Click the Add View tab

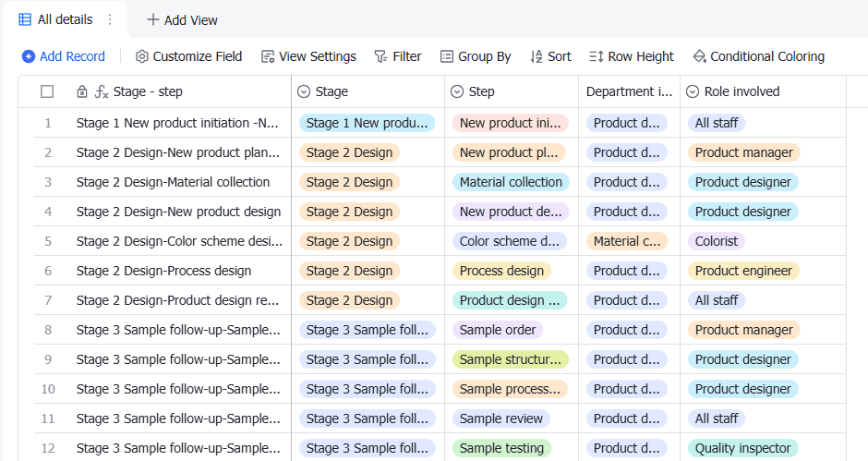coord(182,19)
